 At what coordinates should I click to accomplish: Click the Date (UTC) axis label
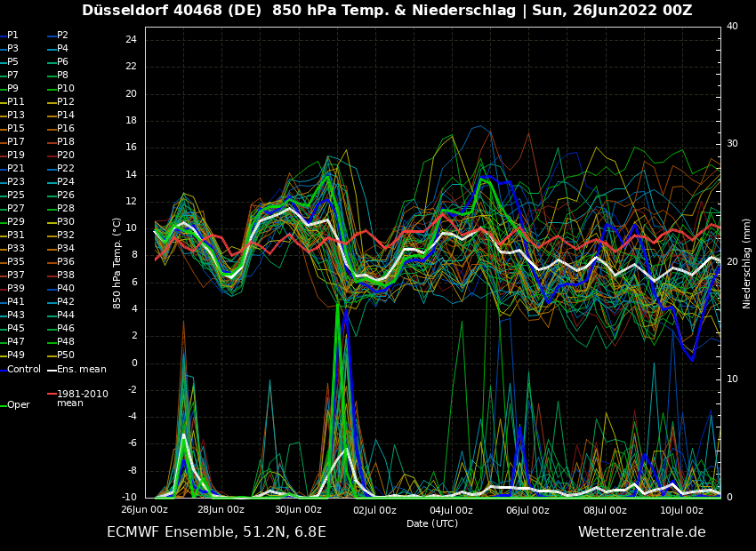click(432, 524)
